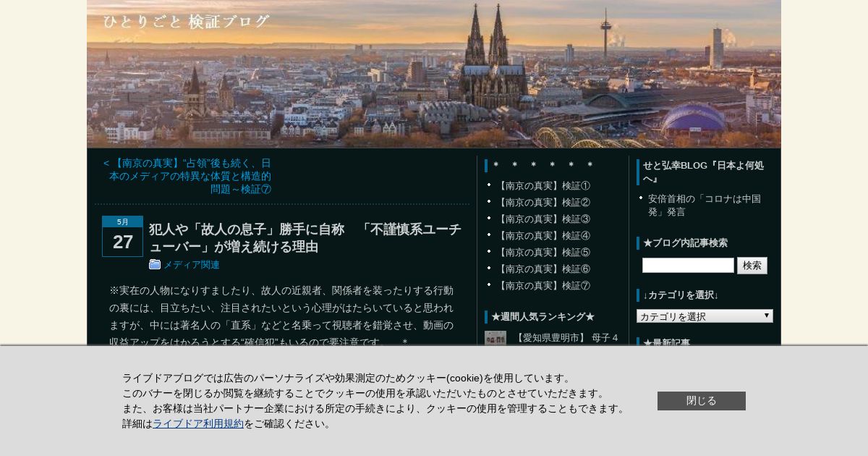This screenshot has width=868, height=456.
Task: Open the カテゴリを選択 dropdown
Action: tap(705, 316)
